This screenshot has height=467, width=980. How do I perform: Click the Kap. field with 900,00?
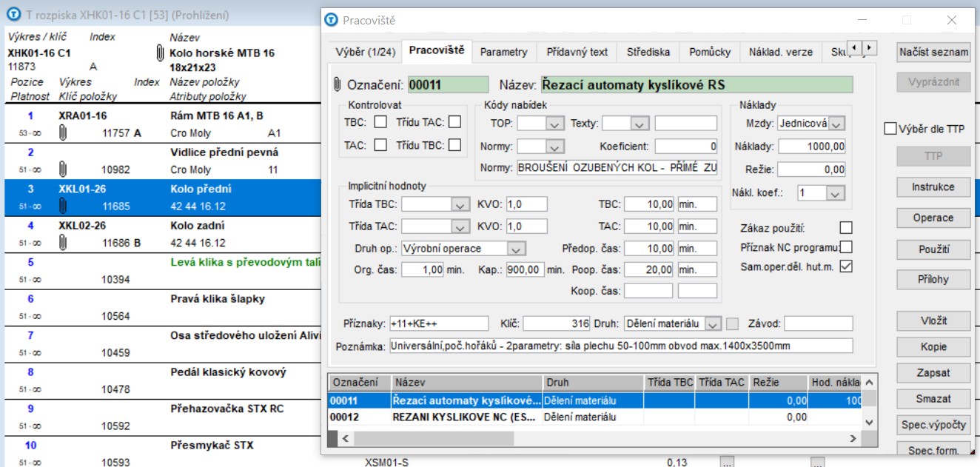pyautogui.click(x=526, y=270)
